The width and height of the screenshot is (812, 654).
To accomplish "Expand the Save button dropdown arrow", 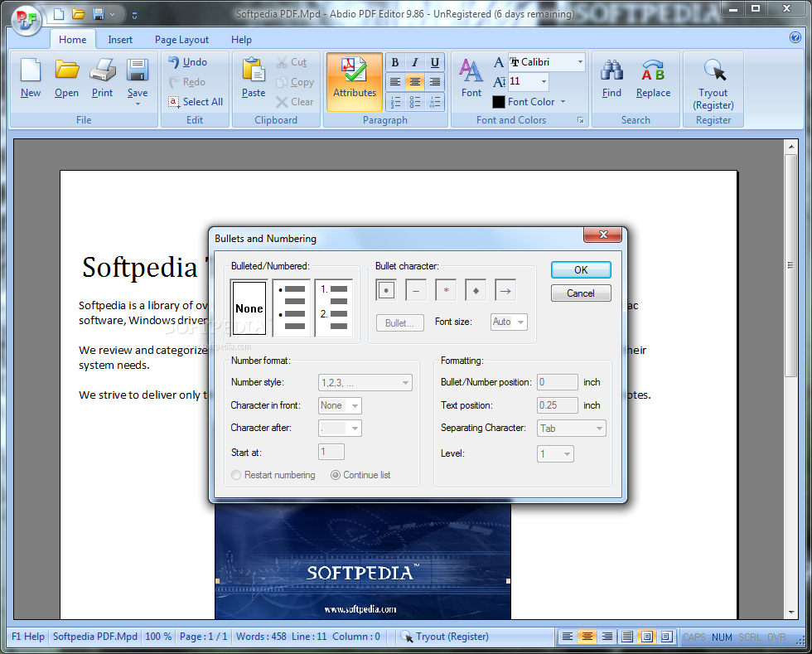I will tap(138, 104).
